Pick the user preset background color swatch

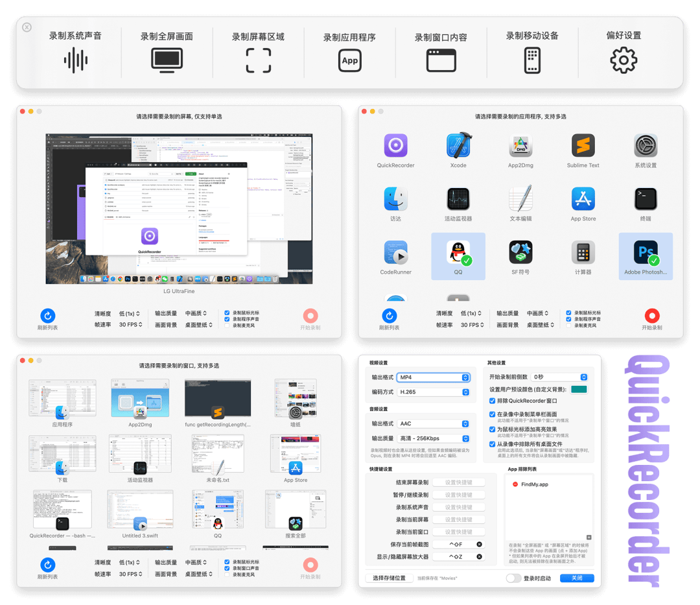pos(579,389)
